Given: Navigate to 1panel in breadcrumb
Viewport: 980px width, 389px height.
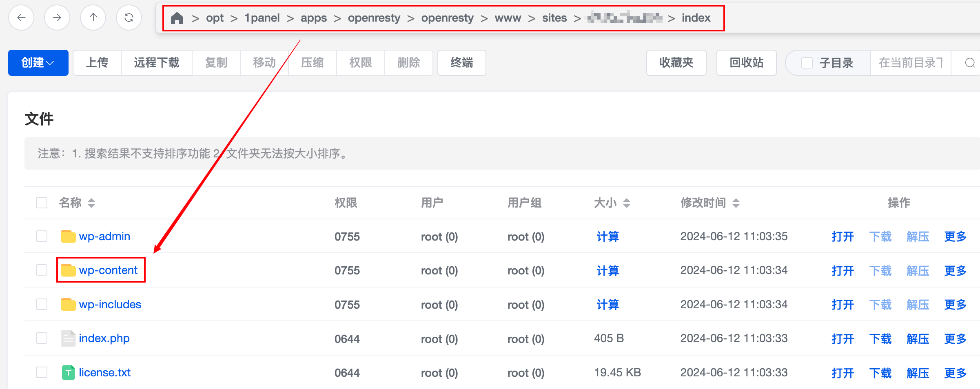Looking at the screenshot, I should coord(262,18).
